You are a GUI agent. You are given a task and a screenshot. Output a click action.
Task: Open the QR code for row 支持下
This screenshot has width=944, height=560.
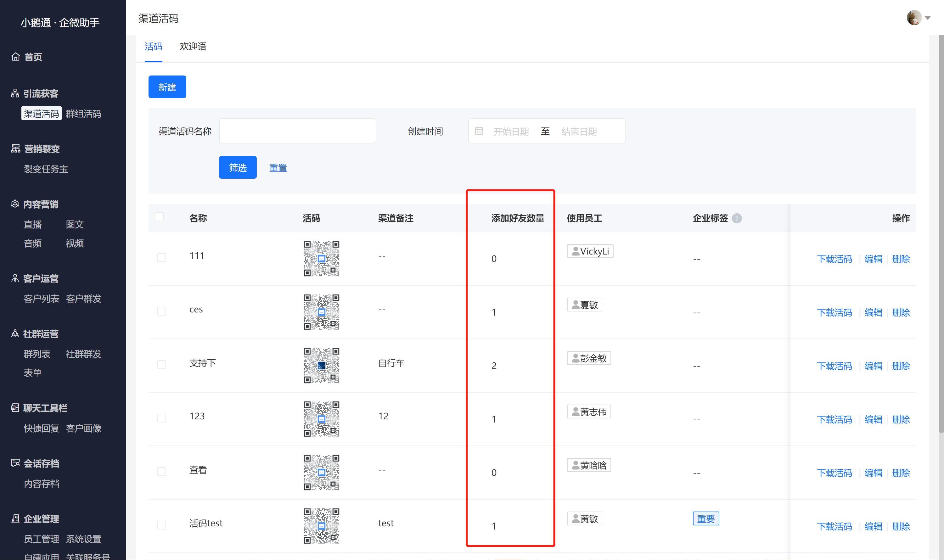tap(321, 365)
